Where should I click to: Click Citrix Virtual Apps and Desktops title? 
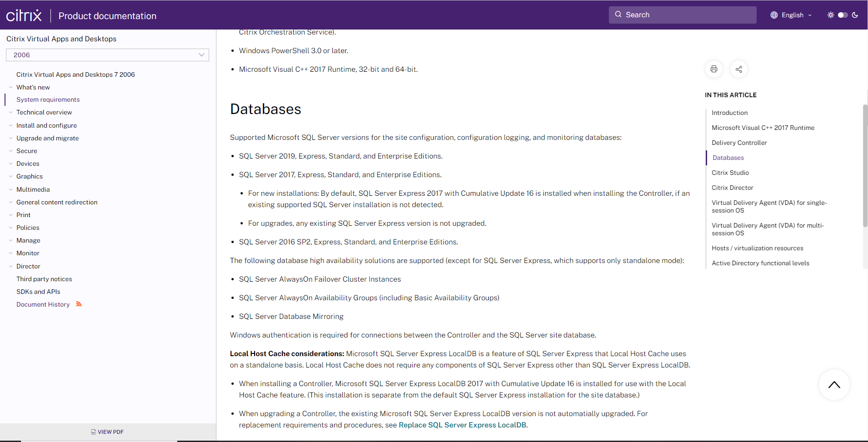pos(61,39)
